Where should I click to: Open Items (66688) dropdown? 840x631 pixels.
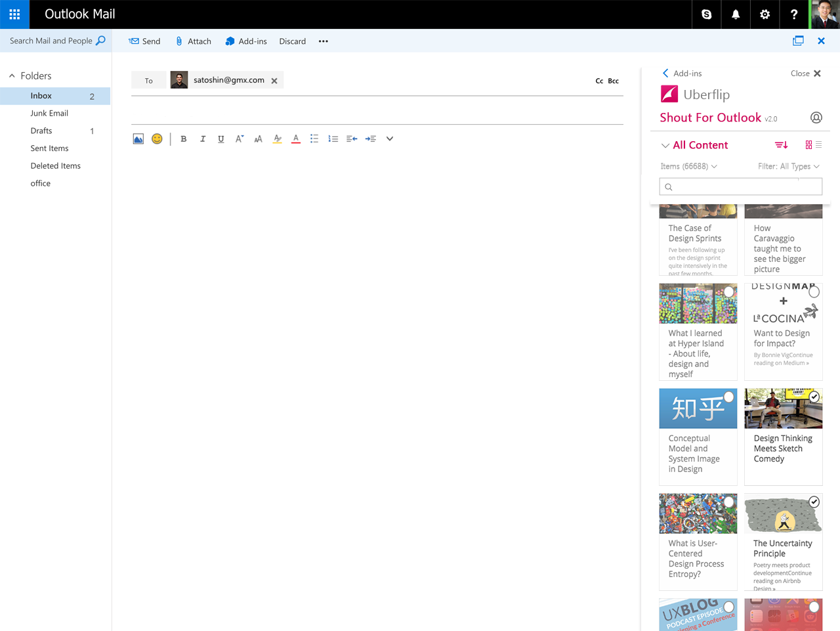pos(688,167)
